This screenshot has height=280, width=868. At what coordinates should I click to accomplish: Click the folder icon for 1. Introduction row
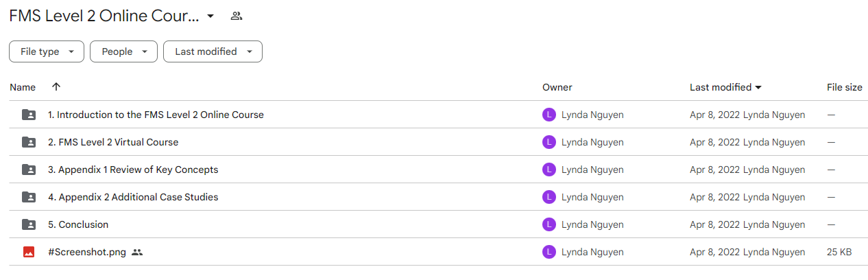(x=29, y=115)
